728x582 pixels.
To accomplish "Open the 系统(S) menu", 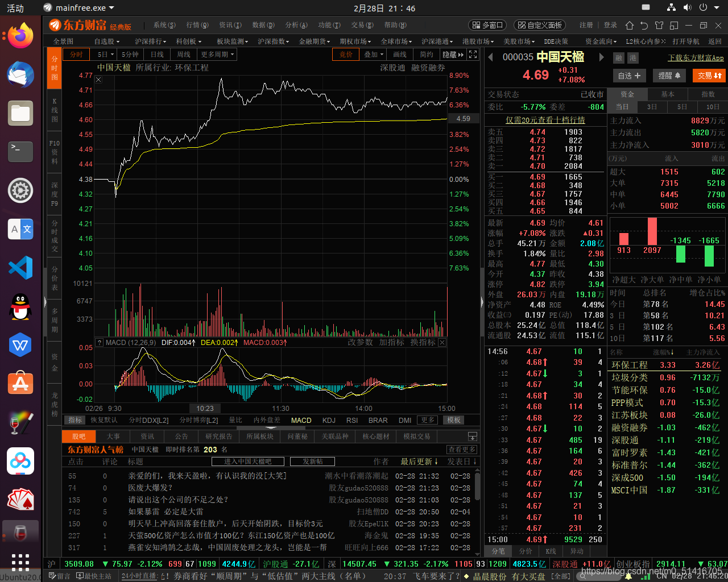I will point(164,25).
